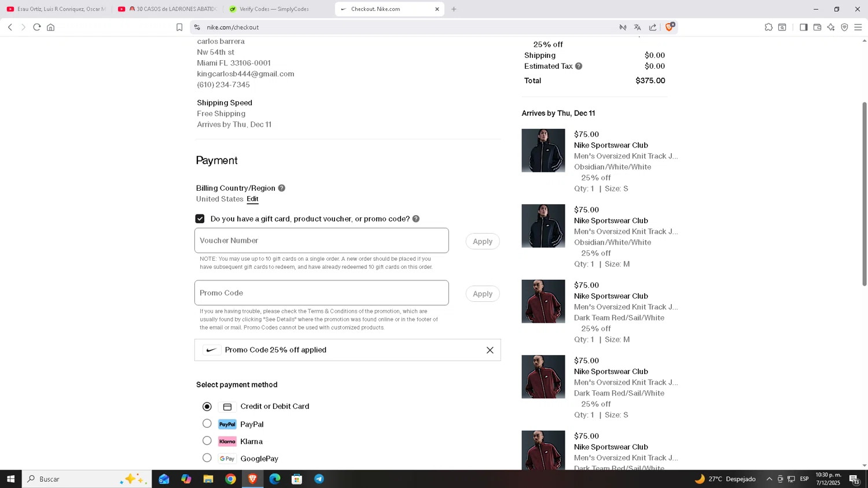Select GooglePay payment method

coord(207,458)
